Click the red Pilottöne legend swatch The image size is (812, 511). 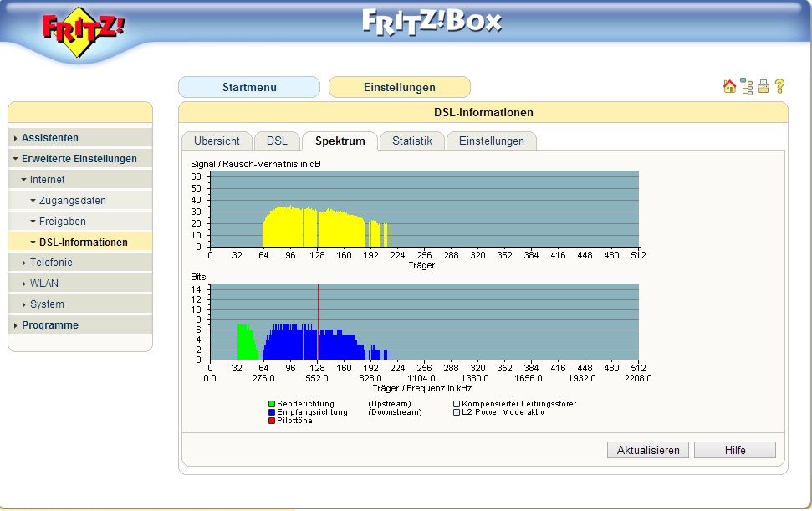point(271,421)
